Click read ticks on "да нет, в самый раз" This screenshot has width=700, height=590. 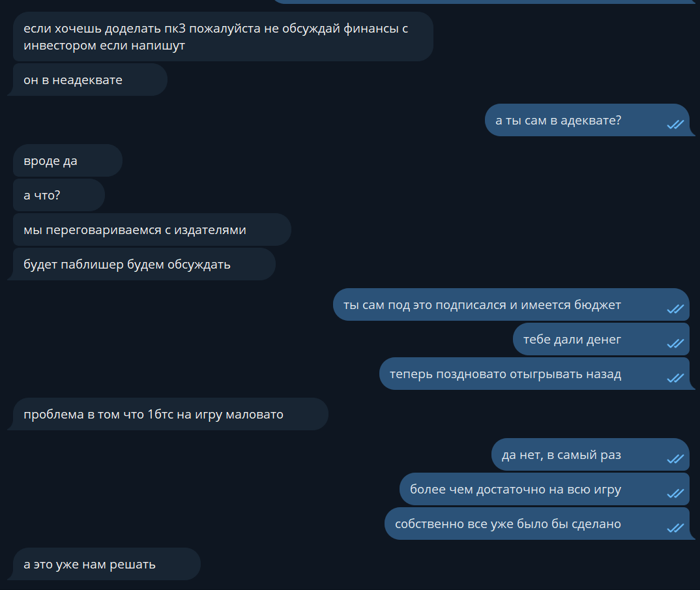(x=675, y=459)
